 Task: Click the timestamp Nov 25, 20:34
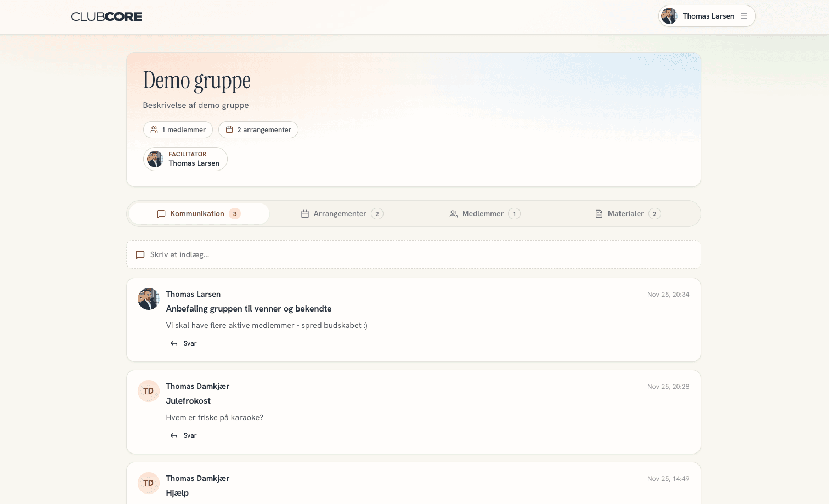point(668,295)
